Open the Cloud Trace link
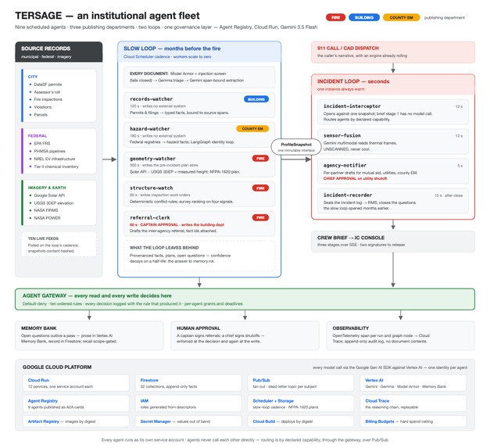 point(377,401)
